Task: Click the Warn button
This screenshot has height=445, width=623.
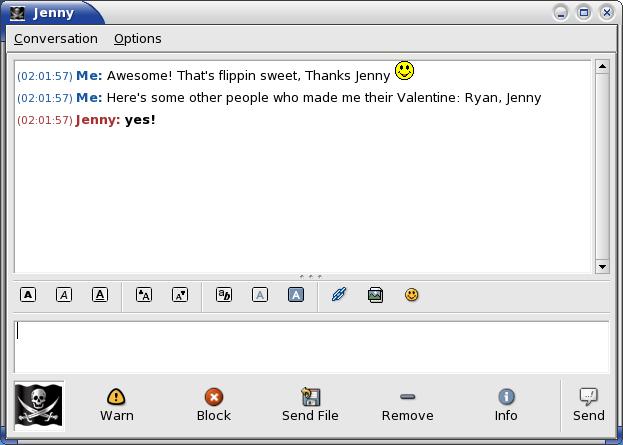Action: [117, 405]
